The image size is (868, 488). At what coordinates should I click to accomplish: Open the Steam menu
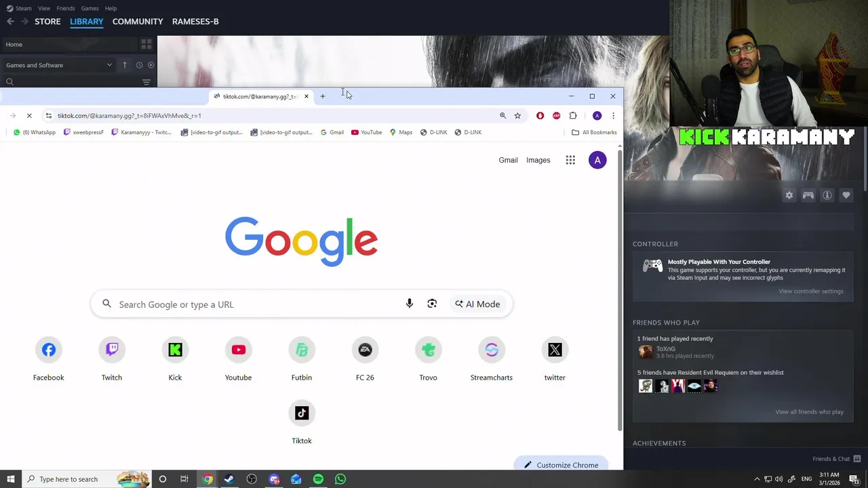[x=19, y=8]
